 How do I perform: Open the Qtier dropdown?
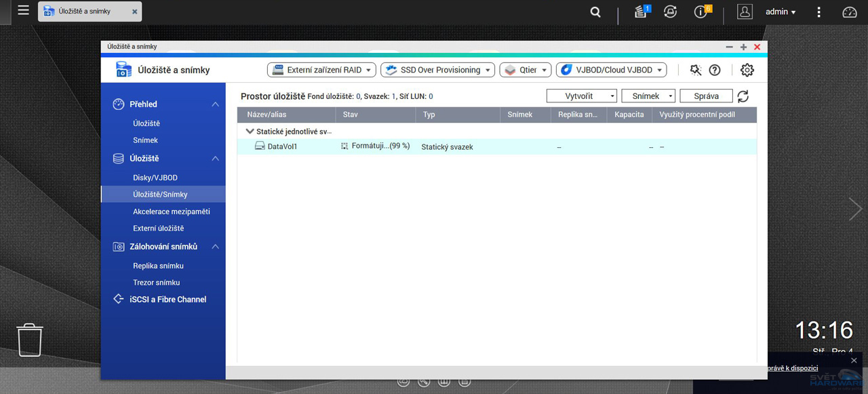point(525,69)
